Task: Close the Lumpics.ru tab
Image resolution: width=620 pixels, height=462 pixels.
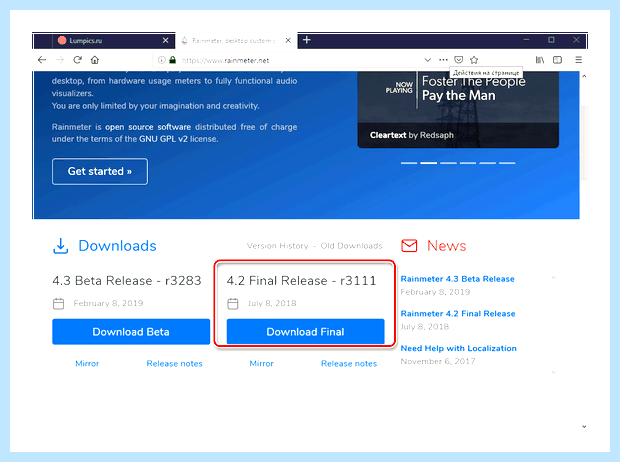Action: [x=166, y=40]
